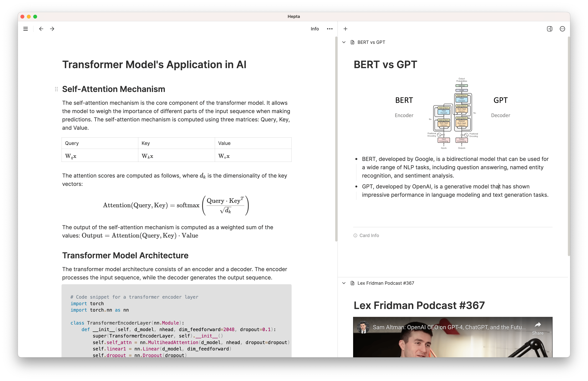The image size is (588, 381).
Task: Click the 'Key' table header cell
Action: (176, 143)
